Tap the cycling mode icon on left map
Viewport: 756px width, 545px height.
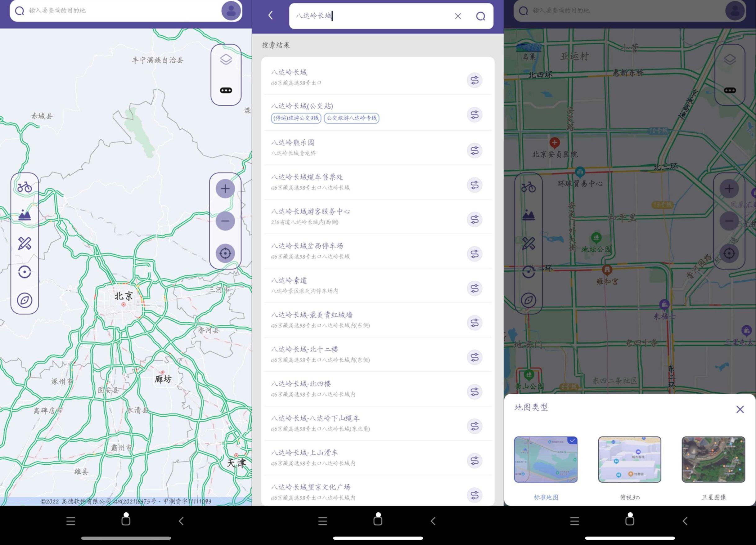pos(25,187)
